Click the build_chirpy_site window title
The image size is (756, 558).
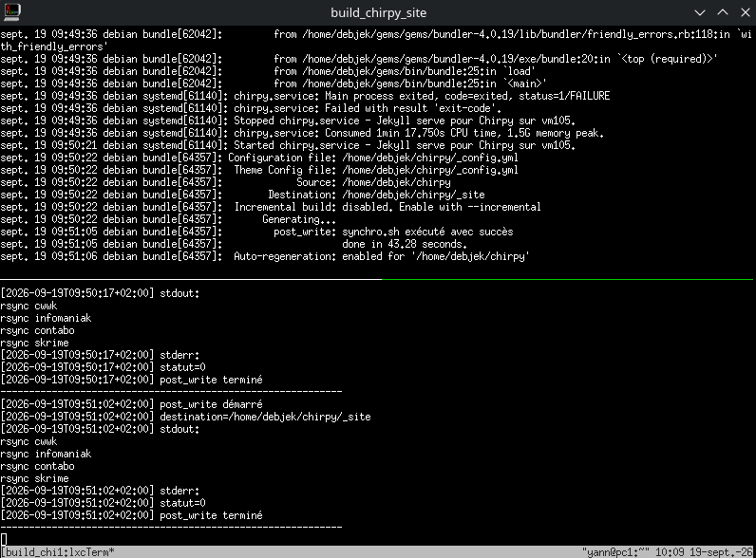click(x=379, y=13)
